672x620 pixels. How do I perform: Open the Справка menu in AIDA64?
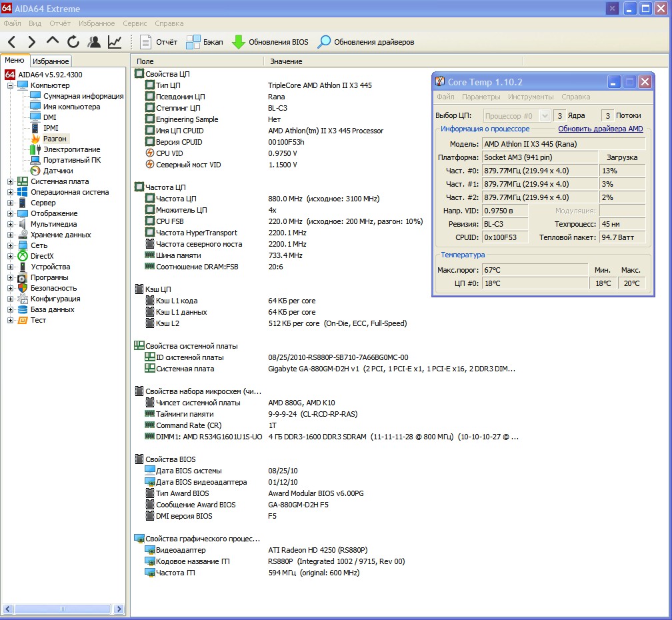pos(169,23)
